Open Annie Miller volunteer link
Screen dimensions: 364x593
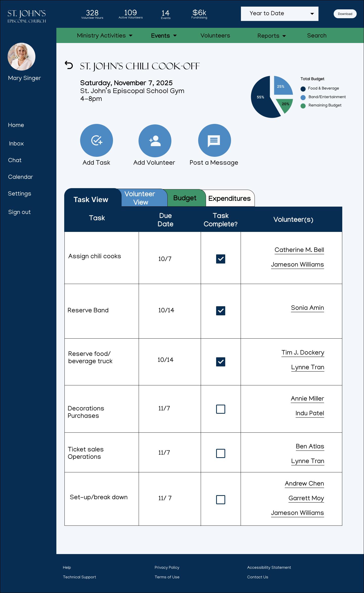pos(307,399)
